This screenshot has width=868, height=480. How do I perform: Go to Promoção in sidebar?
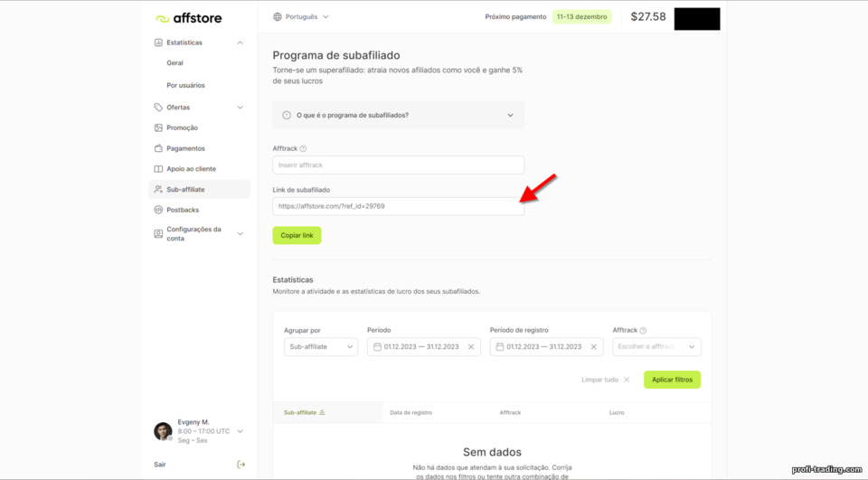coord(182,127)
